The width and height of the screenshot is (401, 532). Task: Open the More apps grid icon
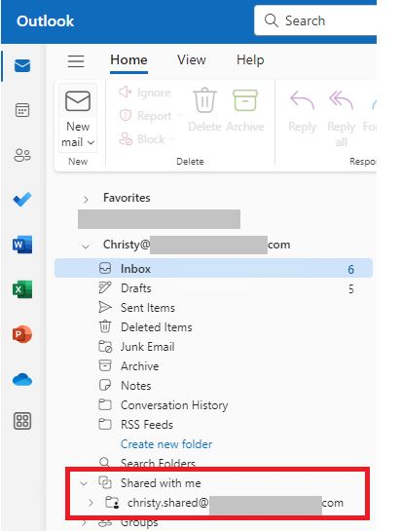tap(22, 421)
